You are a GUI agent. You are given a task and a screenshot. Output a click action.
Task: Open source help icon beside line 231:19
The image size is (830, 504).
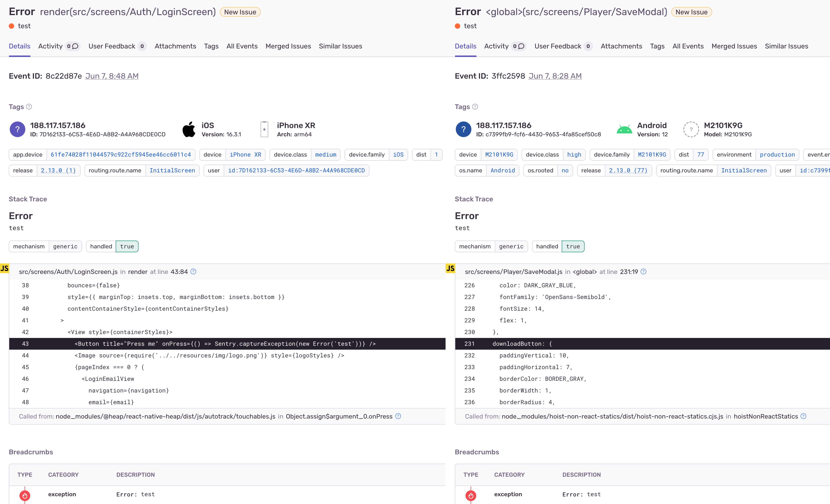[644, 271]
